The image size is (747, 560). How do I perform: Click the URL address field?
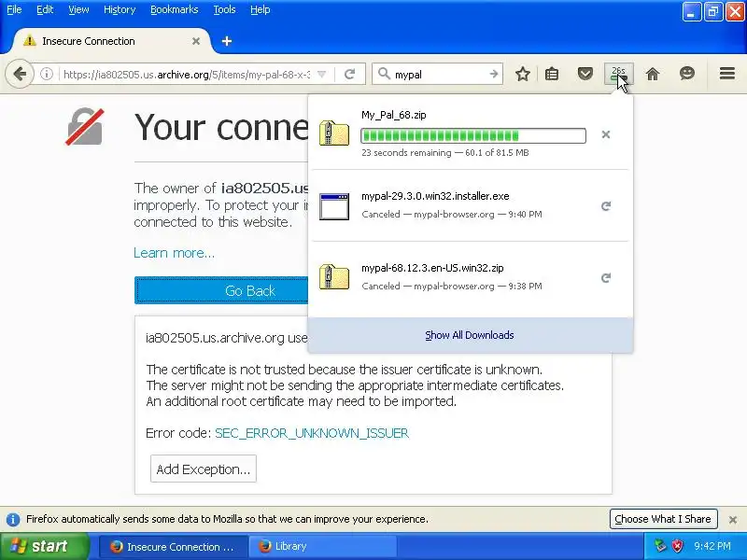coord(187,75)
